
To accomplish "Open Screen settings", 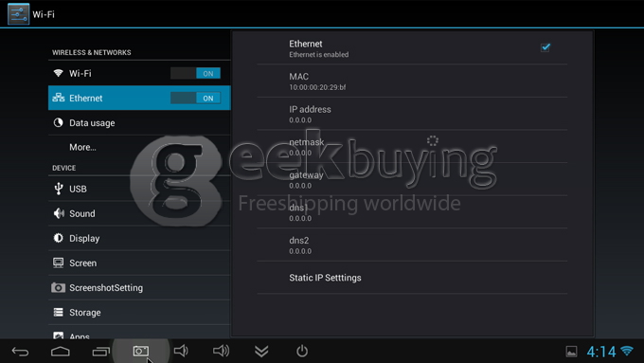I will tap(139, 263).
